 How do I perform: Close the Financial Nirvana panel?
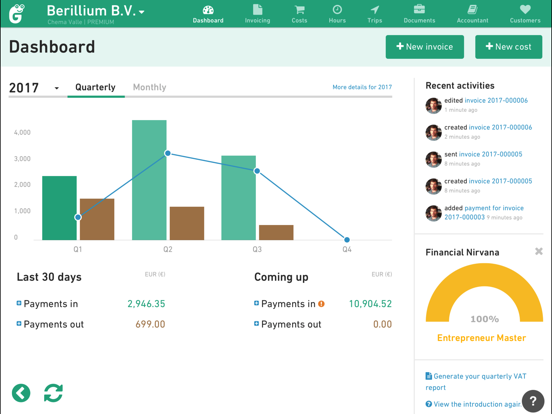click(x=539, y=251)
